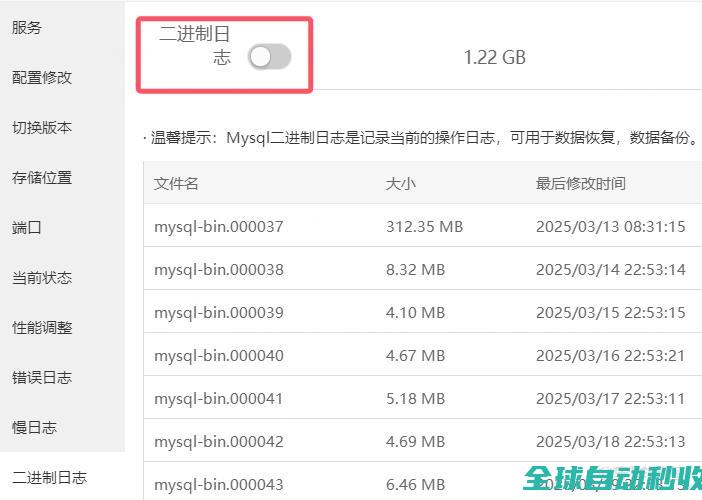Click the 文件名 column header
The image size is (702, 500).
tap(176, 184)
